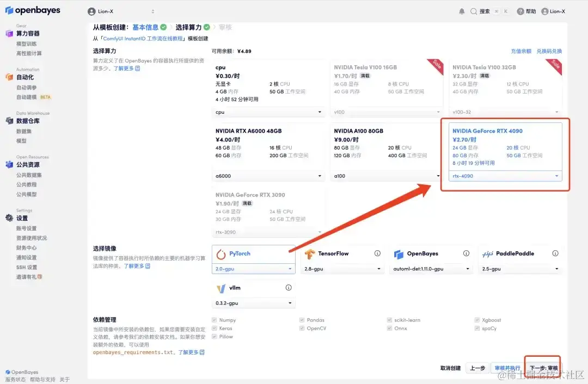Toggle the Keras dependency checkbox
This screenshot has width=588, height=384.
(214, 328)
